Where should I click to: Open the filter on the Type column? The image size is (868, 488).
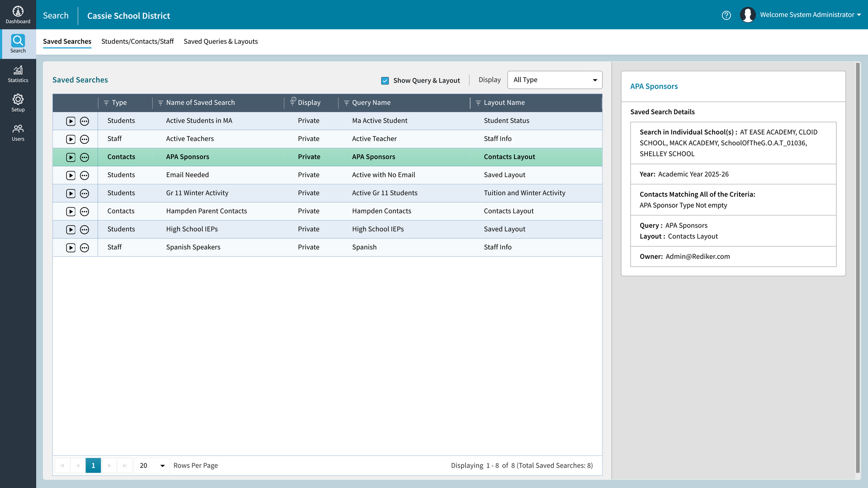(105, 103)
